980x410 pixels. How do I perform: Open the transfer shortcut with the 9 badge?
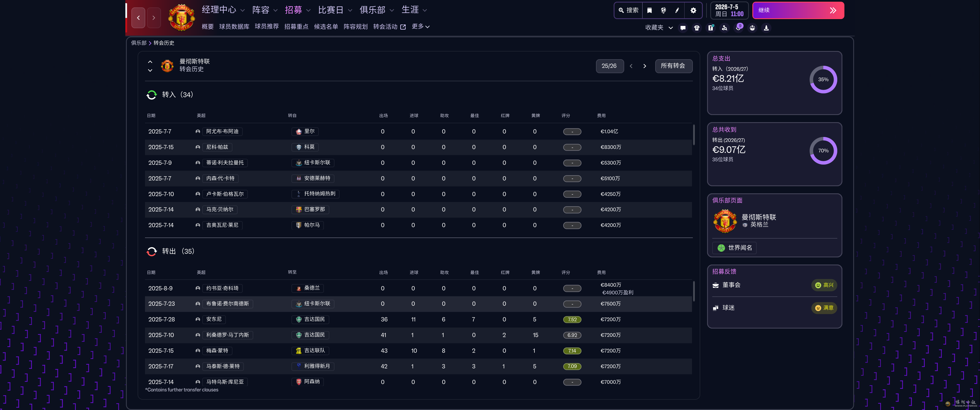(738, 28)
